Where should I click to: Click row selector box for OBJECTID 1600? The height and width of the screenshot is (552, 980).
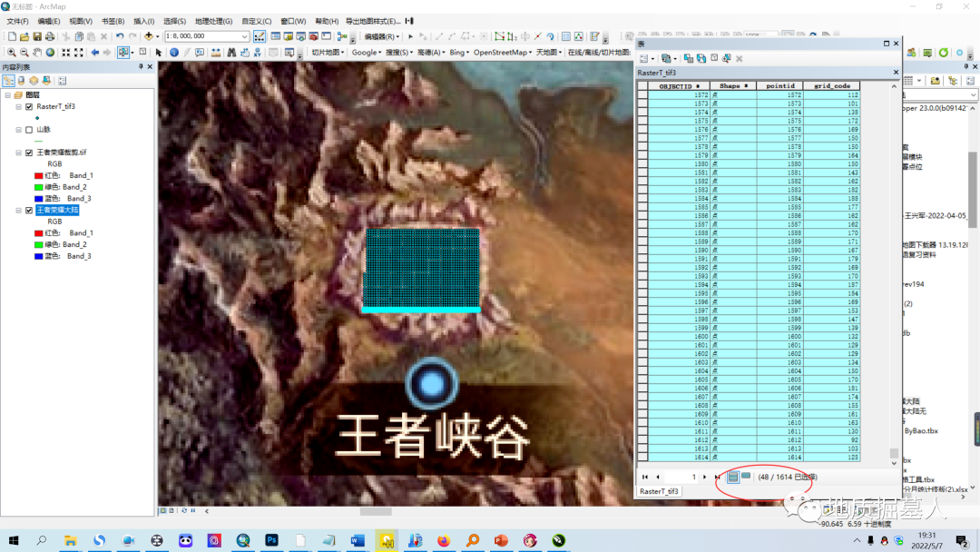click(642, 336)
